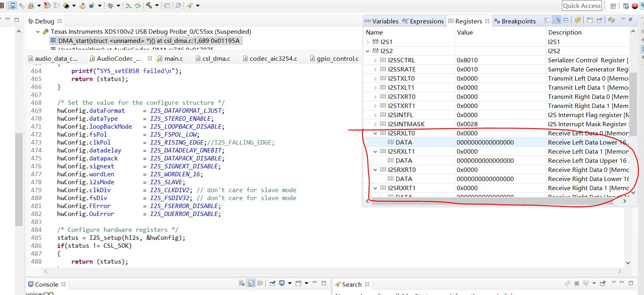
Task: Toggle the highlighted leftmost toolbar button
Action: [12, 6]
